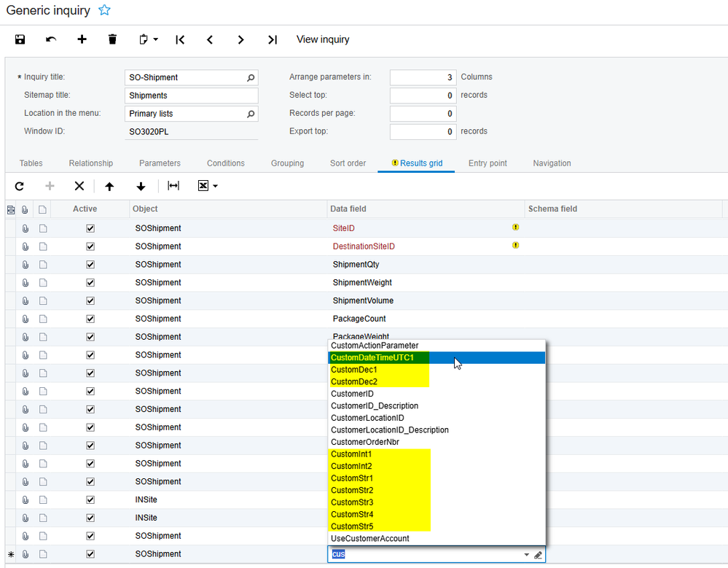
Task: Toggle Active checkbox for the second INSite row
Action: 90,518
